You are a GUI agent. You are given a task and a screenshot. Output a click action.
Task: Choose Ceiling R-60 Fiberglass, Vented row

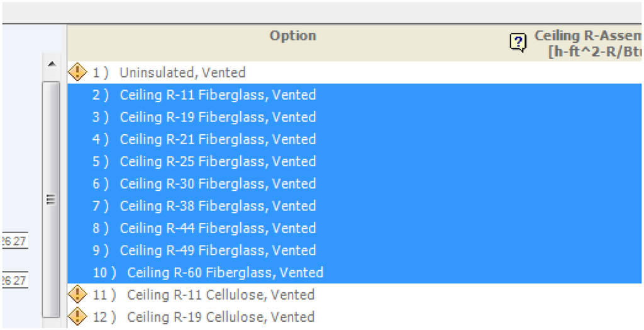225,273
